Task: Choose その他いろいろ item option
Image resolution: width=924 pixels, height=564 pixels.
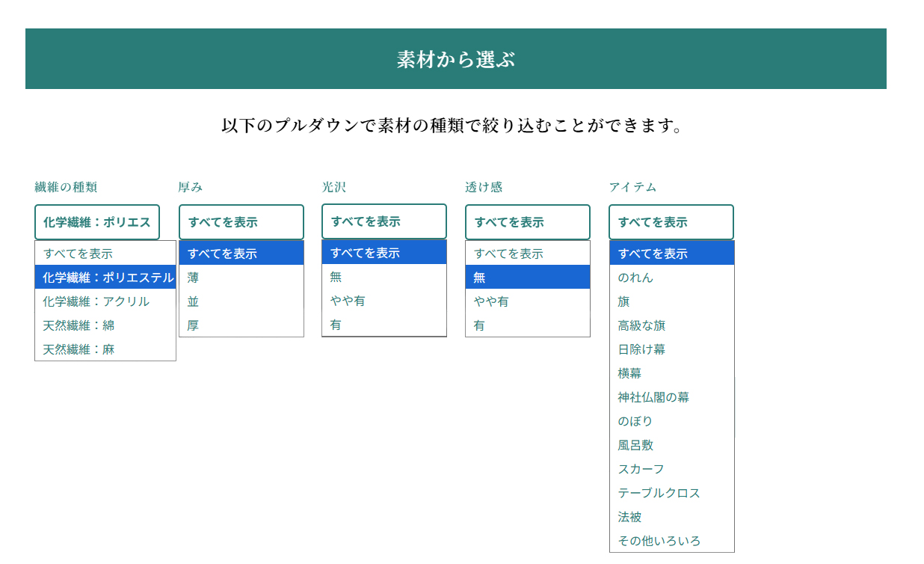Action: click(672, 541)
